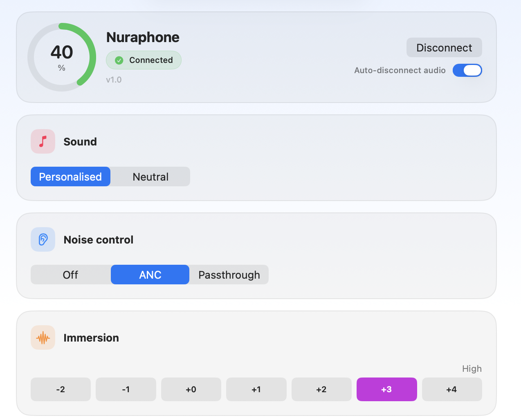The image size is (521, 420).
Task: Click the 40% battery ring indicator
Action: coord(62,57)
